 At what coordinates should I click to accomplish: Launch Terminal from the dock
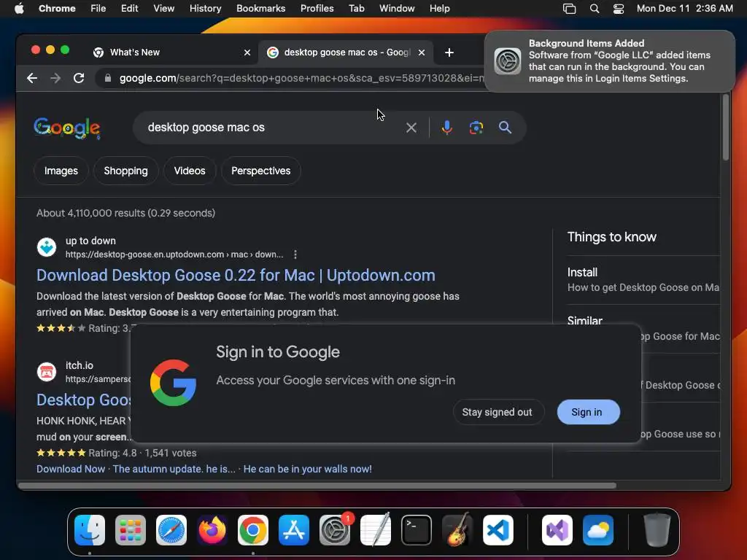tap(417, 530)
